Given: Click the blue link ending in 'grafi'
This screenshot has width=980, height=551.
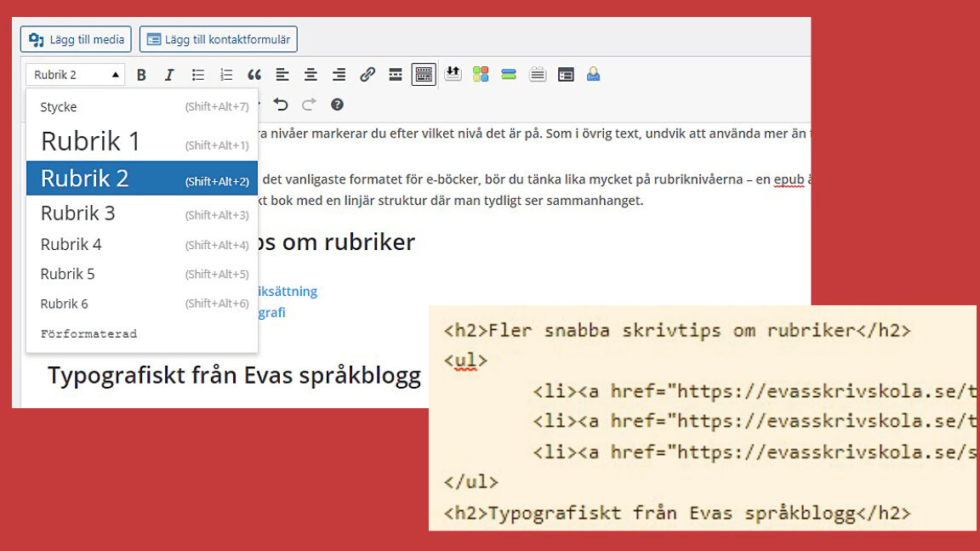Looking at the screenshot, I should click(272, 312).
